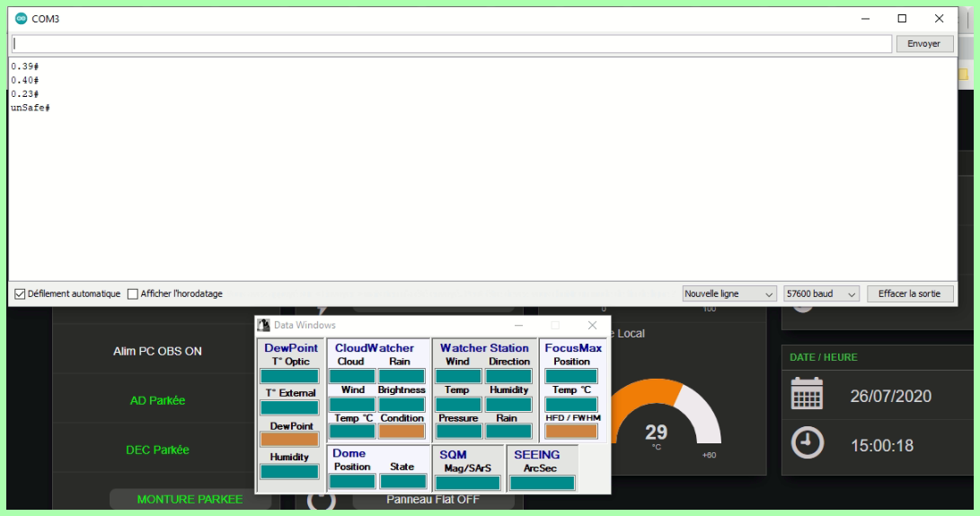Click the CloudWatcher Temp °C value box
980x516 pixels.
point(352,431)
